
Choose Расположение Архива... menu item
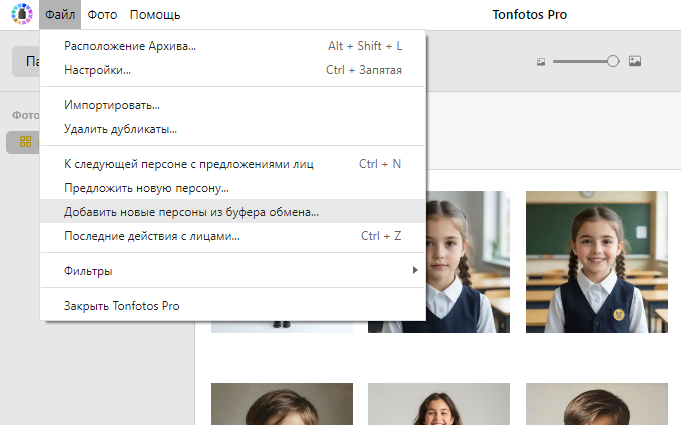[x=130, y=46]
